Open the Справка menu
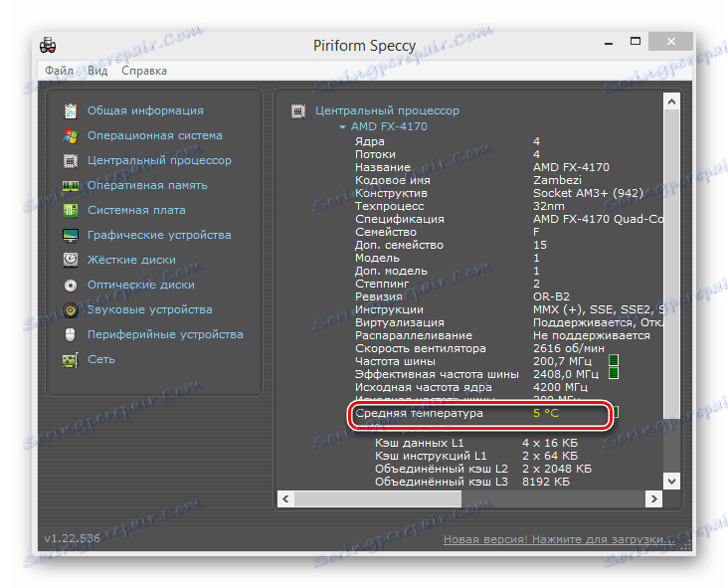 144,71
